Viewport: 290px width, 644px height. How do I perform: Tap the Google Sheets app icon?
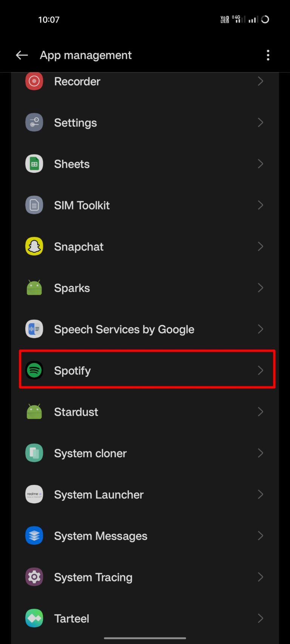[34, 163]
